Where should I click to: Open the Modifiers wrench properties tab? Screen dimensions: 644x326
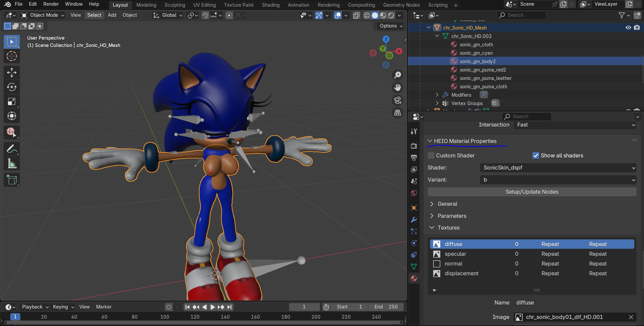pyautogui.click(x=414, y=220)
